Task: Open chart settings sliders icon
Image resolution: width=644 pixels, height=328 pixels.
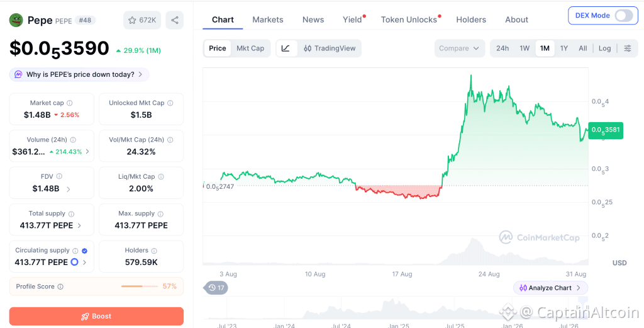Action: point(628,48)
